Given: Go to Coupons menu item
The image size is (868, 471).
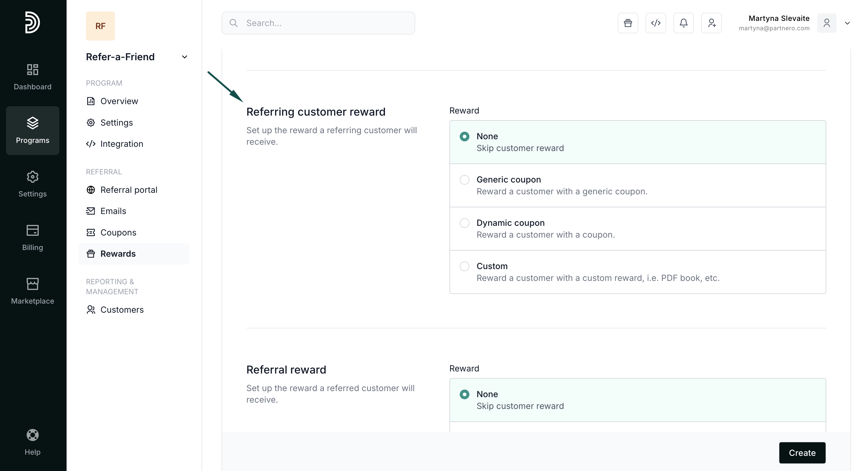Looking at the screenshot, I should (x=118, y=232).
